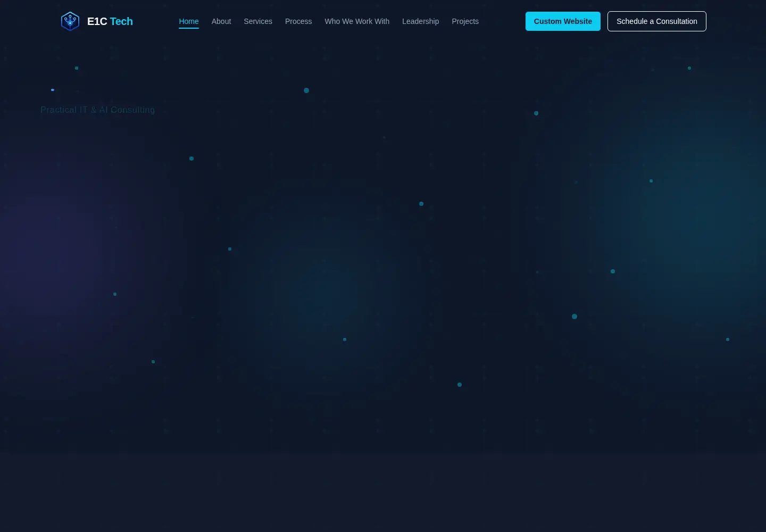Click the E1C Tech brand name
Viewport: 766px width, 532px height.
(110, 21)
